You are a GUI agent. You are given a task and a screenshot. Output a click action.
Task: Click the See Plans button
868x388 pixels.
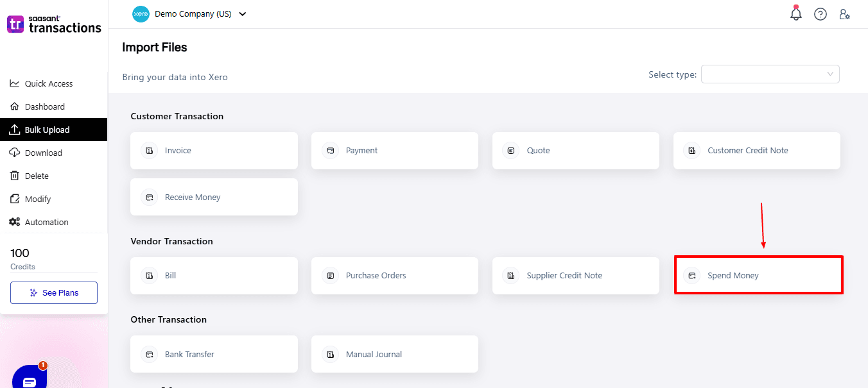(54, 292)
